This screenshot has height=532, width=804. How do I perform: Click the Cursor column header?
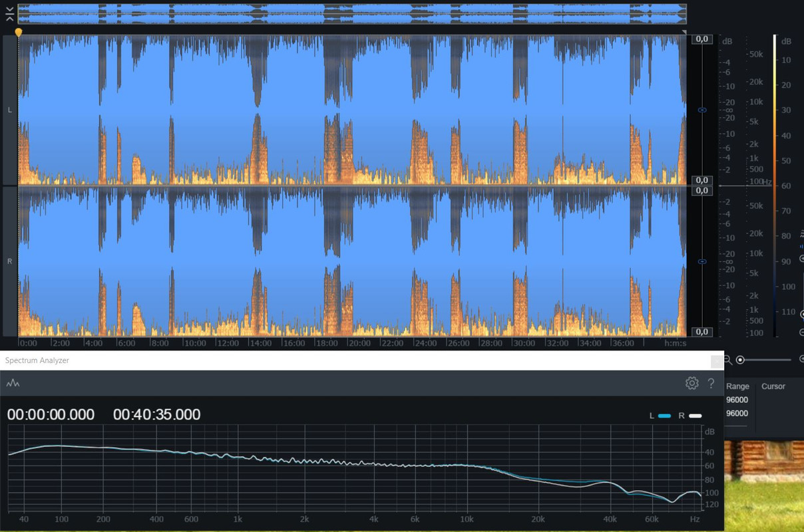coord(773,386)
